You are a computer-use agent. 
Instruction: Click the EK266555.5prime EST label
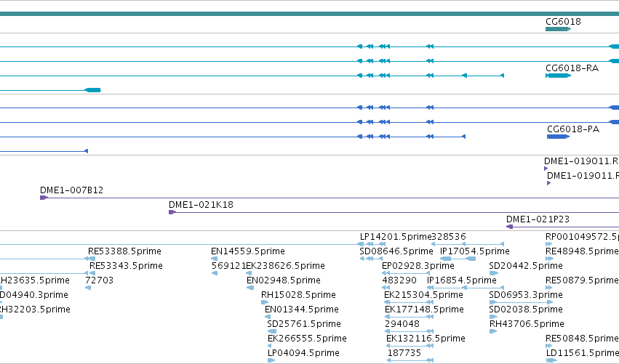(307, 339)
